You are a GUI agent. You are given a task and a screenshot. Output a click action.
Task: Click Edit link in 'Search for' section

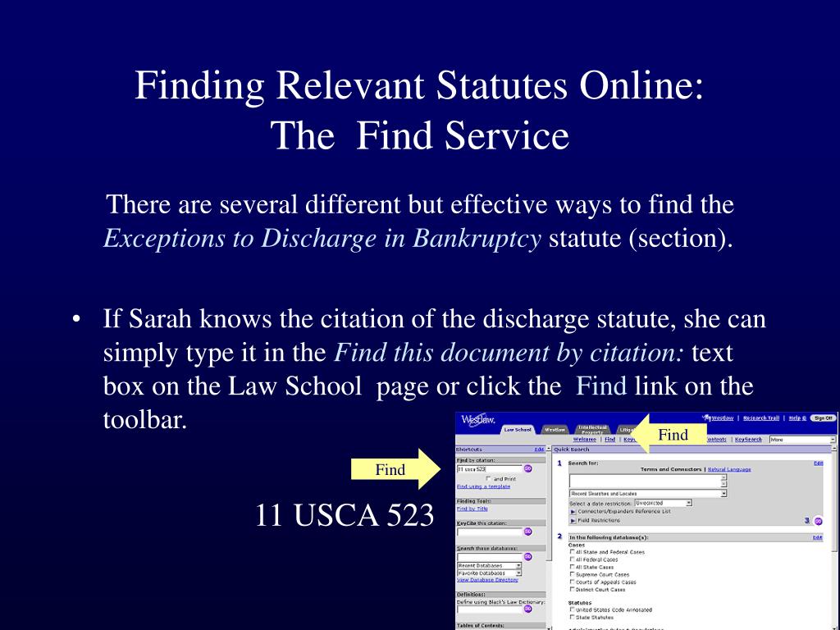[x=818, y=463]
